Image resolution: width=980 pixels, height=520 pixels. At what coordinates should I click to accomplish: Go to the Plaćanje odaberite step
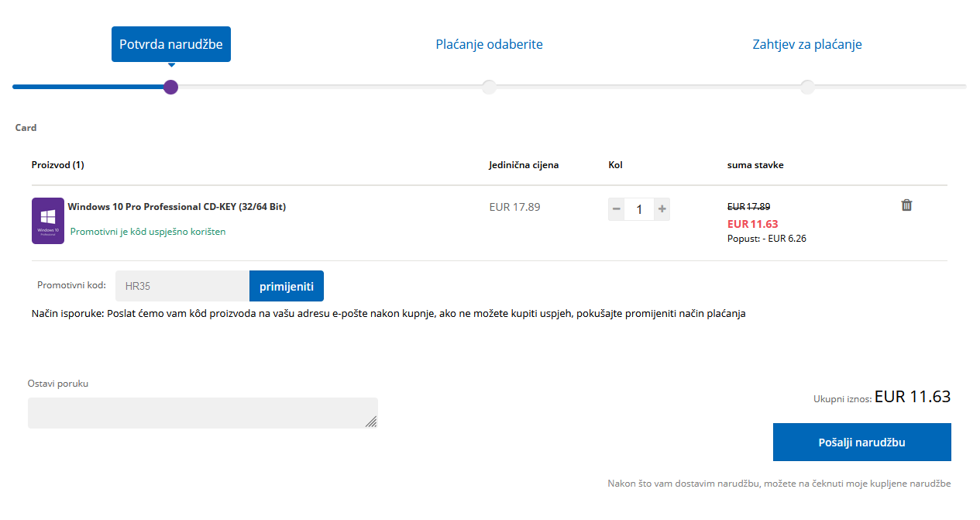[x=489, y=44]
